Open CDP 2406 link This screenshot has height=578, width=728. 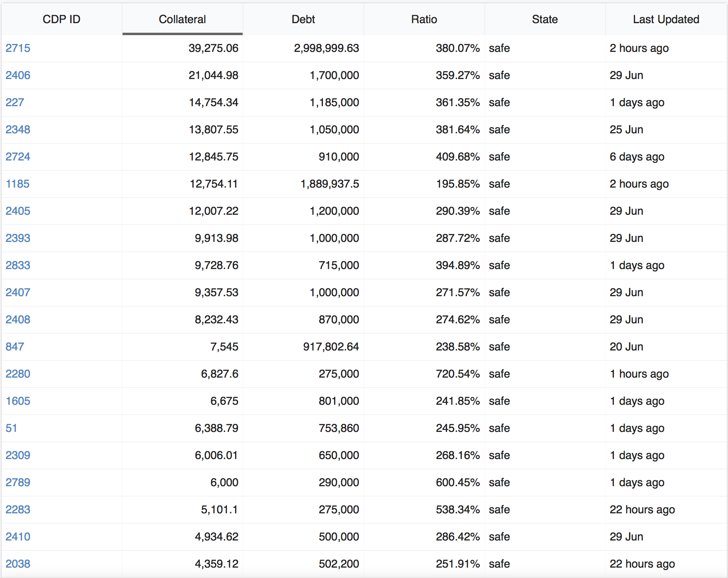pos(18,75)
